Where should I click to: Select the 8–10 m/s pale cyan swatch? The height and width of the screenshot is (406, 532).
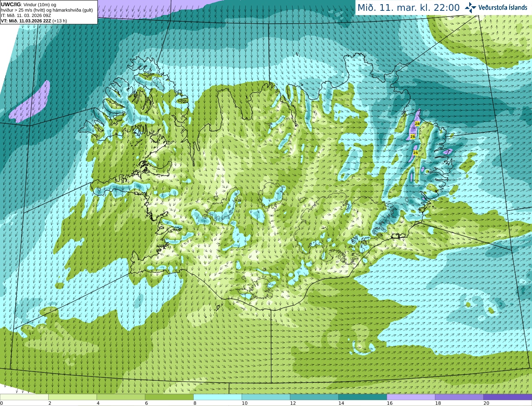(x=217, y=397)
